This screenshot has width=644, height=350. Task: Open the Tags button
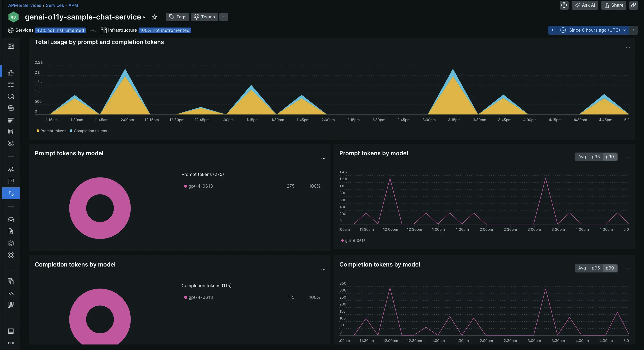[177, 17]
